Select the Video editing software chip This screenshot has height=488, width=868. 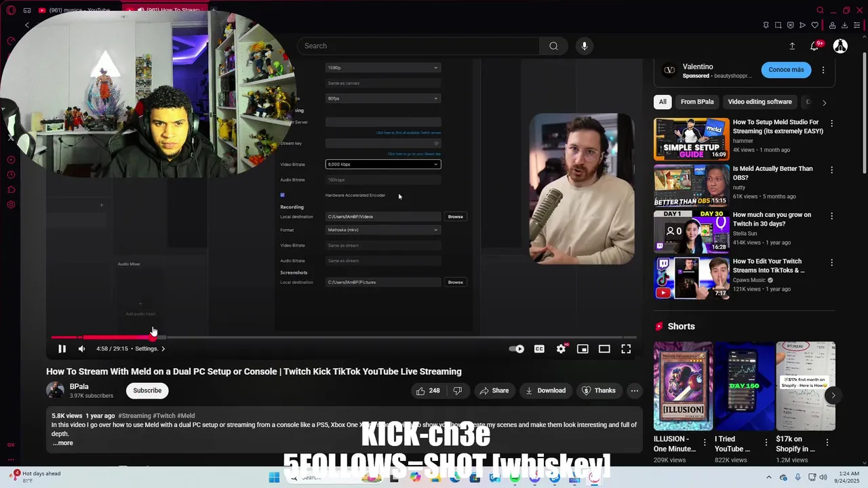[x=759, y=102]
